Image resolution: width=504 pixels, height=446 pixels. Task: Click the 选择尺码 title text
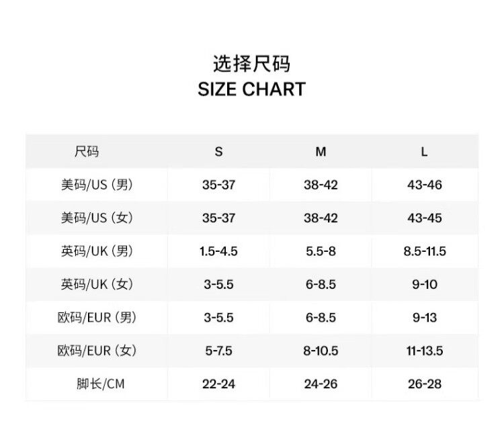coord(251,64)
